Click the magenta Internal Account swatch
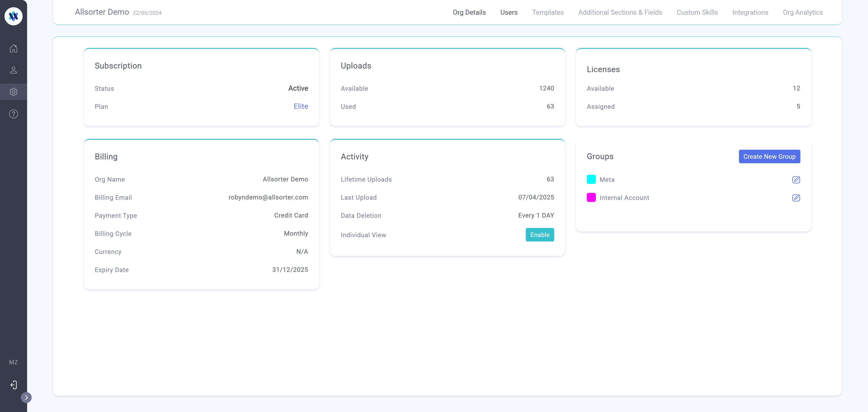 [591, 197]
